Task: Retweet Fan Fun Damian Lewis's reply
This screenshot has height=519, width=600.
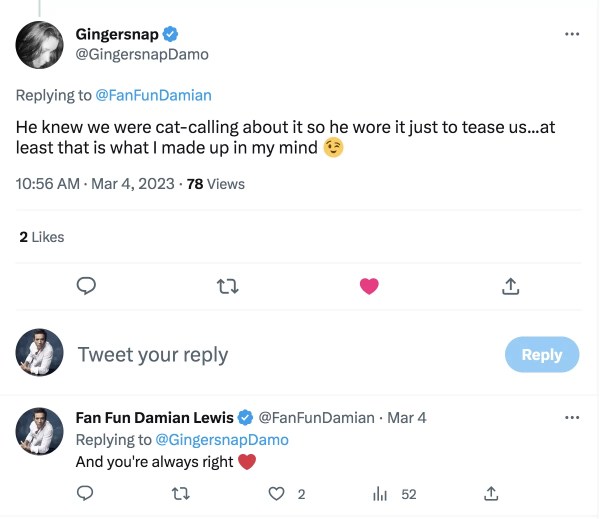Action: 182,493
